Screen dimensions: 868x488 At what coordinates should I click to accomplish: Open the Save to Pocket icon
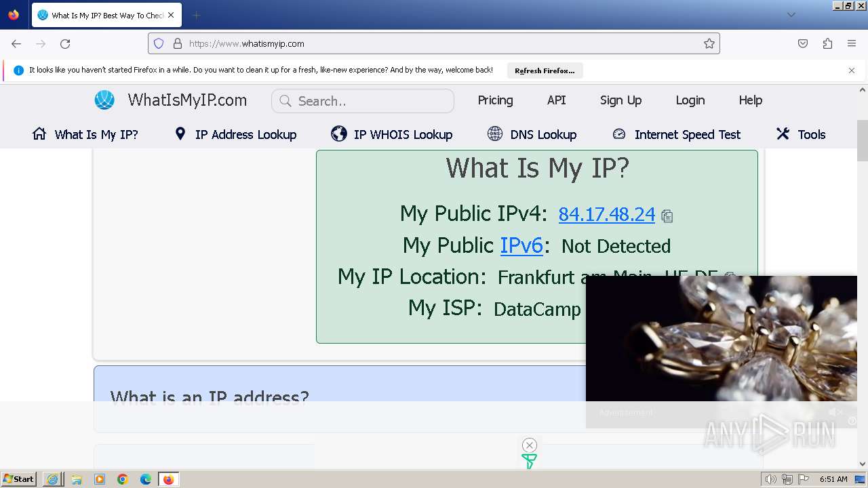(803, 43)
